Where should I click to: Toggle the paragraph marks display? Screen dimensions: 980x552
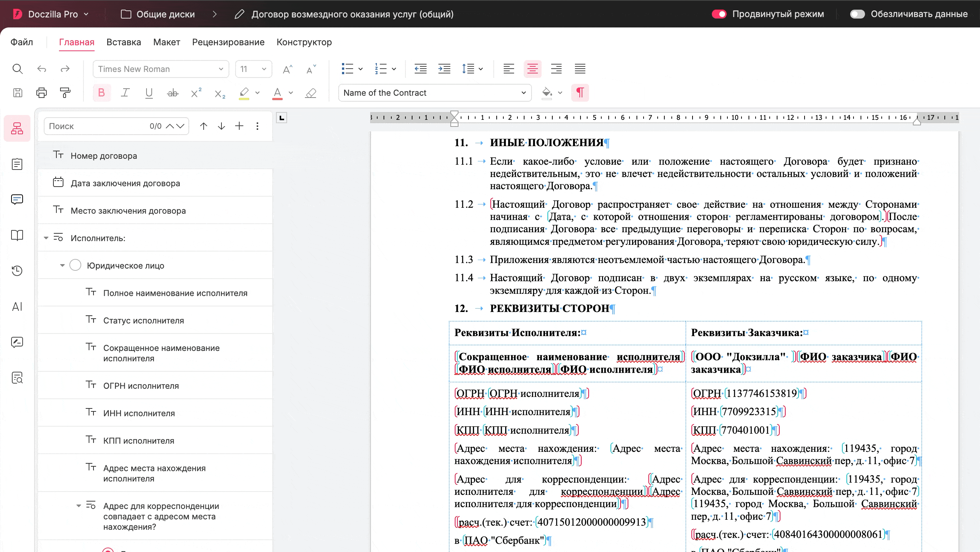(x=580, y=93)
